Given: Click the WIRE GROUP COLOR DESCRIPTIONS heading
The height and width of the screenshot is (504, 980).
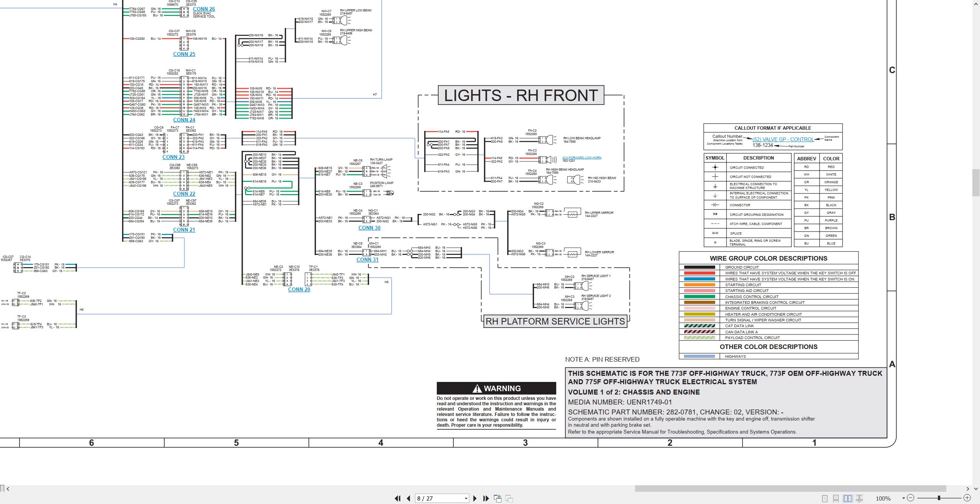Looking at the screenshot, I should 768,258.
